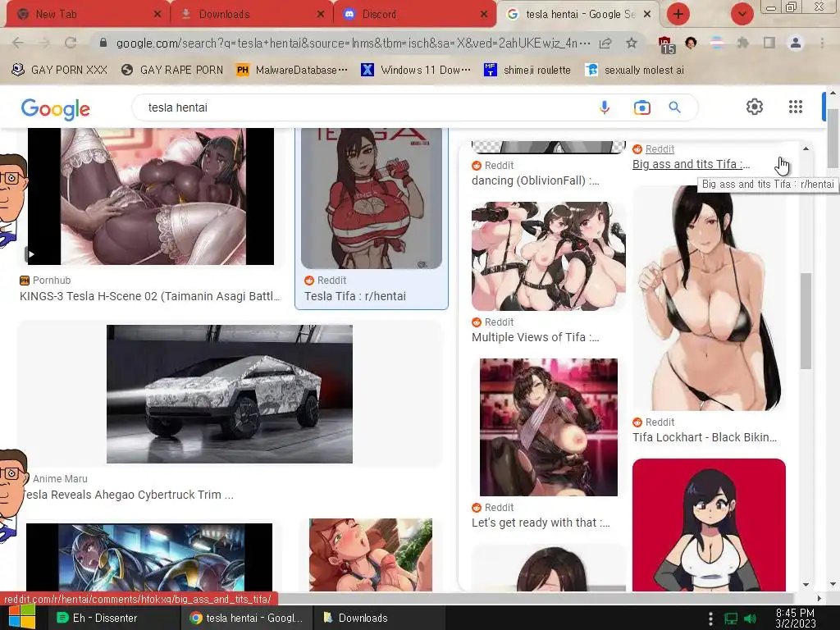Open a new tab with the plus button
The image size is (840, 630).
[678, 14]
